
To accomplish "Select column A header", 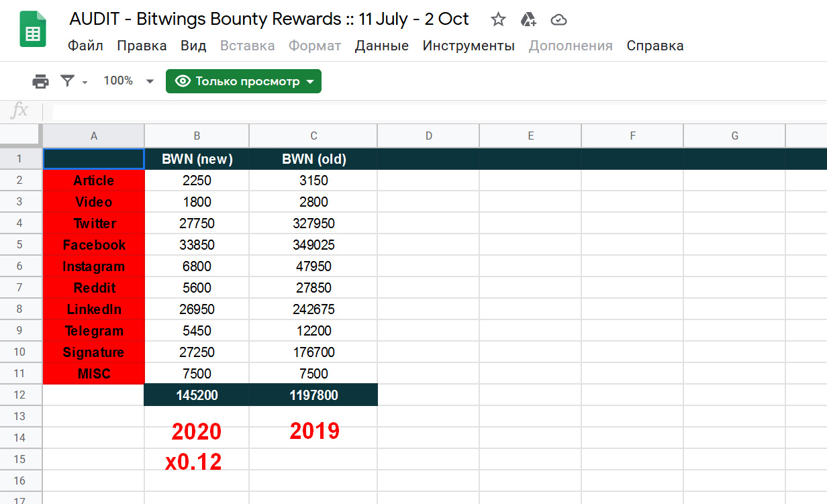I will pos(94,136).
